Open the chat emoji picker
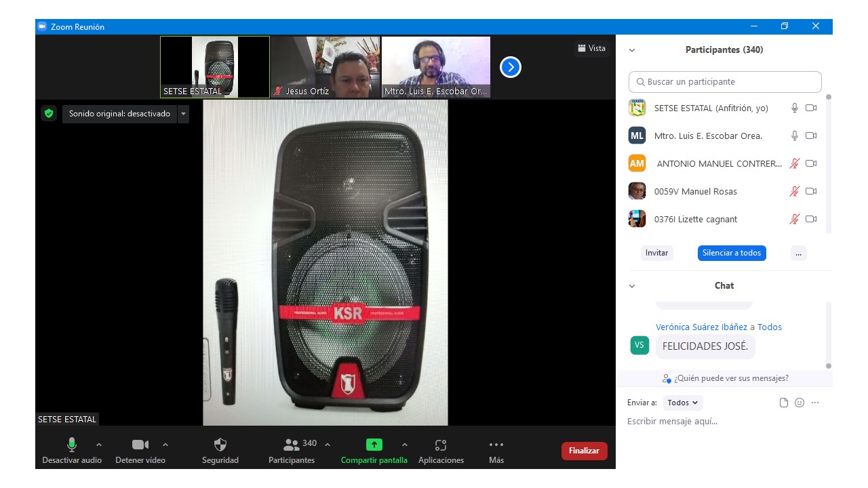Viewport: 868px width, 488px height. pyautogui.click(x=800, y=403)
